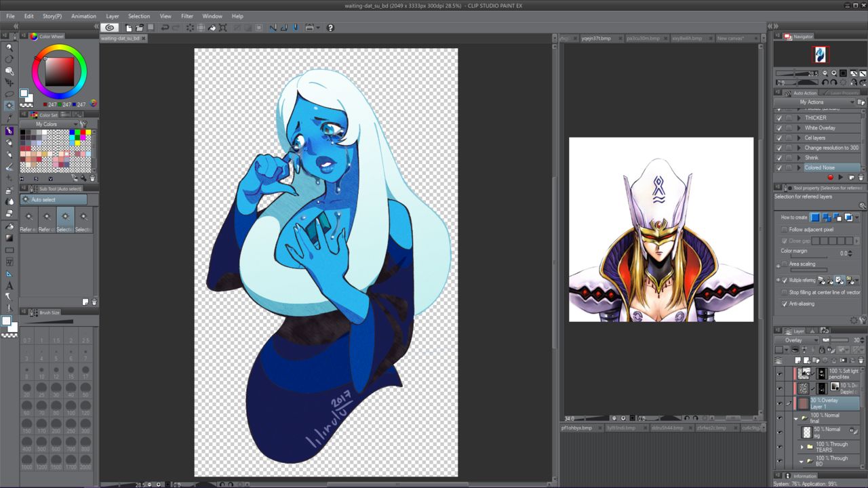
Task: Open the Help question mark icon
Action: (330, 28)
